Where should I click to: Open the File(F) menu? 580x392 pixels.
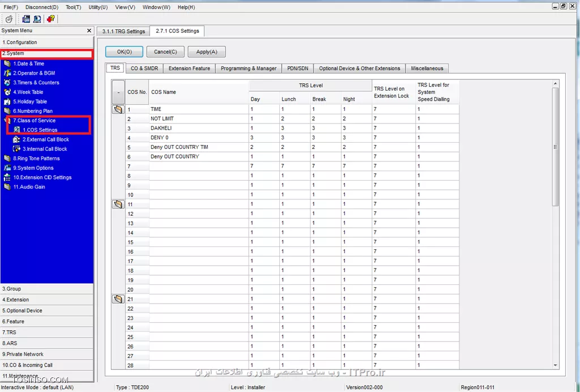click(11, 7)
